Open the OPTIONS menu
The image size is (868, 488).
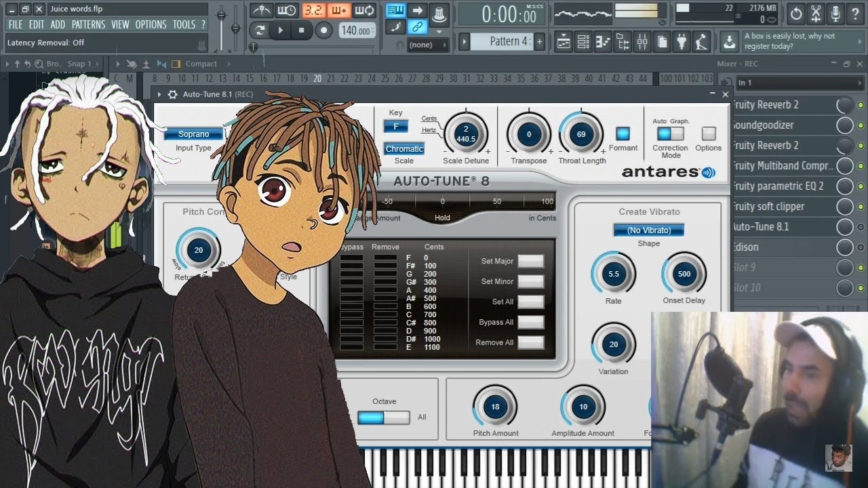tap(151, 24)
